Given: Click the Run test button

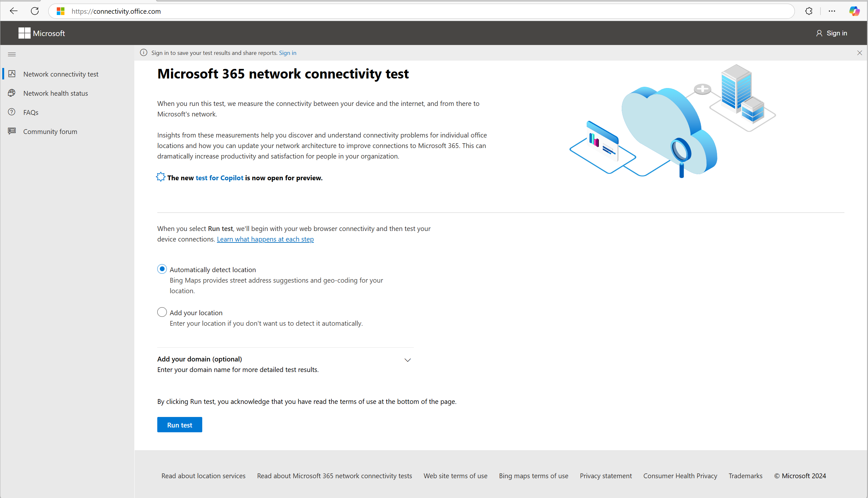Looking at the screenshot, I should tap(180, 425).
